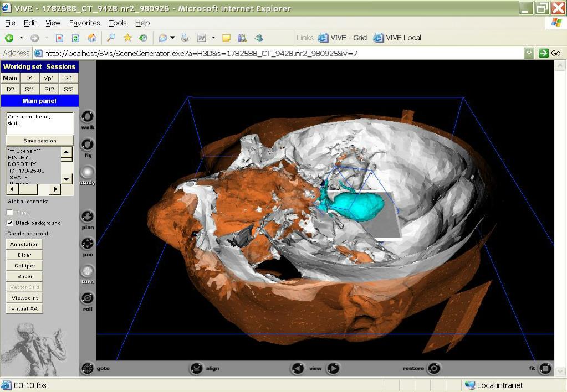Image resolution: width=567 pixels, height=392 pixels.
Task: Create a new Calliper tool
Action: pyautogui.click(x=24, y=266)
